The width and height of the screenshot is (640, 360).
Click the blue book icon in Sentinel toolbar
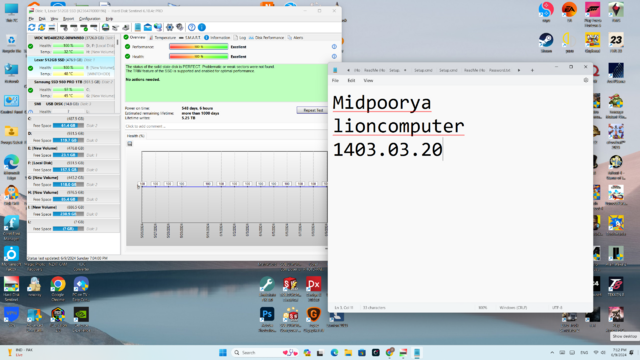tap(138, 27)
